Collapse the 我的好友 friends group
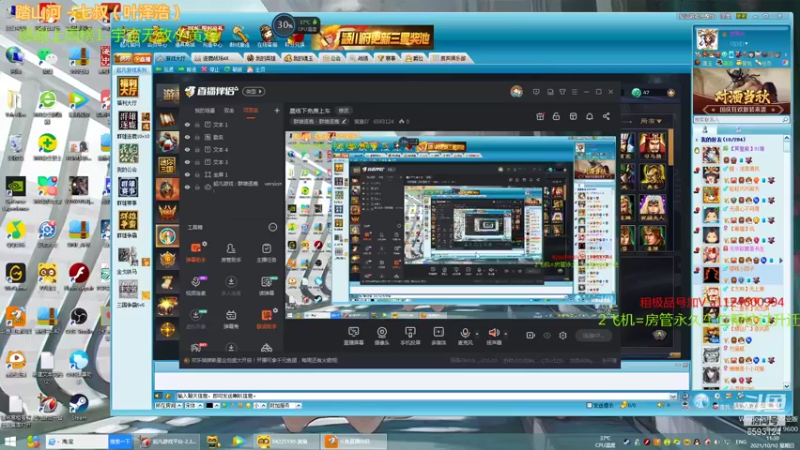 pos(697,139)
